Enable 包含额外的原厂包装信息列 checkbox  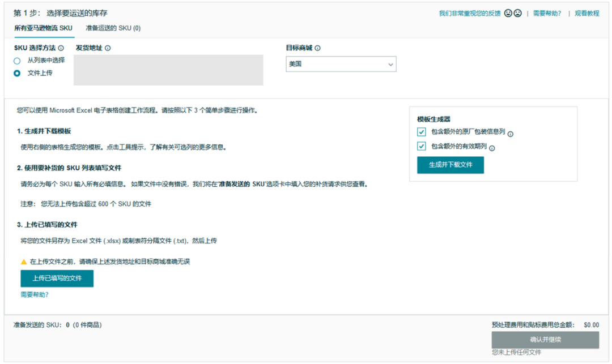pyautogui.click(x=422, y=131)
